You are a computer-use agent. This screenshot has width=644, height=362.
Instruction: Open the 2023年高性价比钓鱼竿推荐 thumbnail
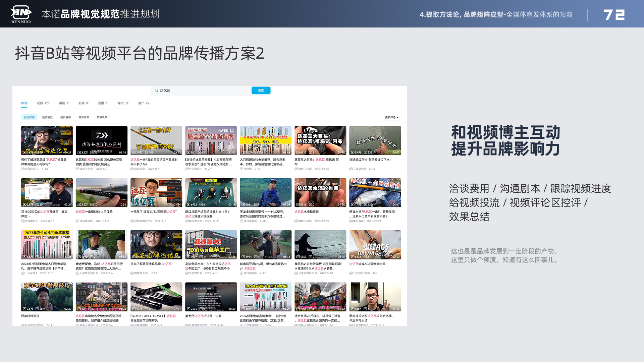click(47, 245)
